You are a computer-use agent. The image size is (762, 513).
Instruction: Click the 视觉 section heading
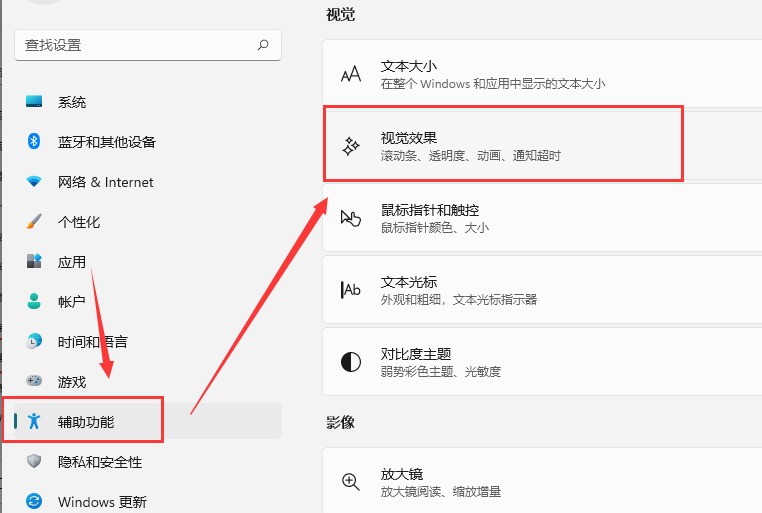pos(340,15)
